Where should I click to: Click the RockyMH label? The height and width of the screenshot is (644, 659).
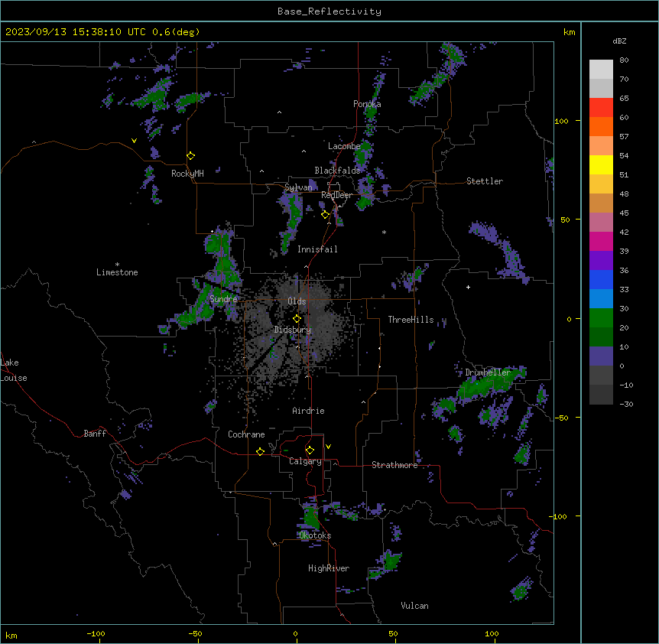click(x=187, y=174)
